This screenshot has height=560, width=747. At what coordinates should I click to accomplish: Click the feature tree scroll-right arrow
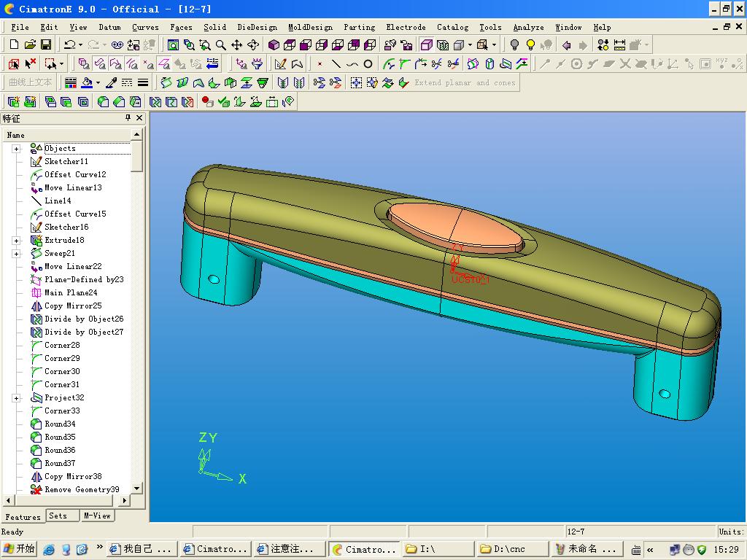(x=125, y=500)
